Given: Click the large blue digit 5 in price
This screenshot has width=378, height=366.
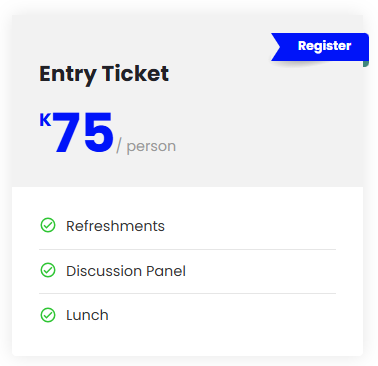Looking at the screenshot, I should tap(98, 133).
